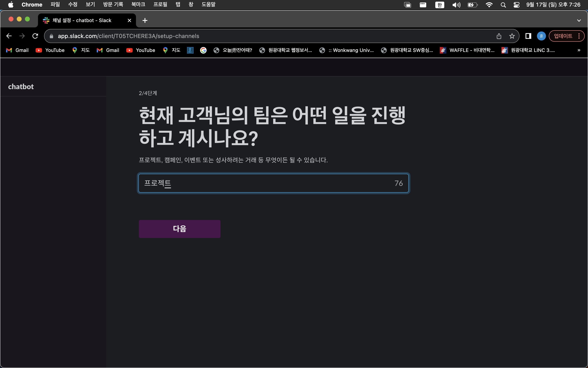Open a new tab with plus button
Viewport: 588px width, 368px height.
145,20
